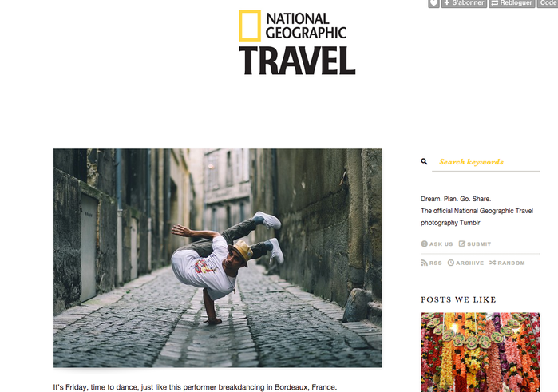This screenshot has height=392, width=558.
Task: Click the Ask Us question mark icon
Action: click(424, 244)
